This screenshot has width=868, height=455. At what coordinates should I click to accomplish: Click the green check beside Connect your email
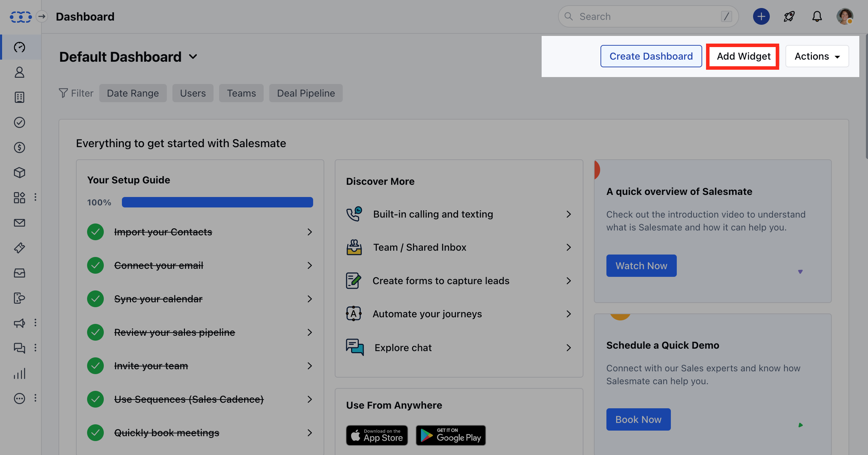pos(95,265)
